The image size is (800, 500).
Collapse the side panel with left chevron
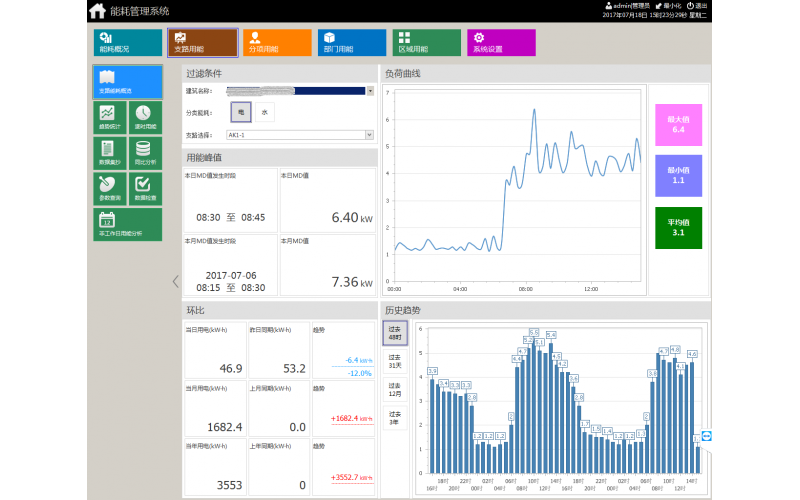[176, 281]
